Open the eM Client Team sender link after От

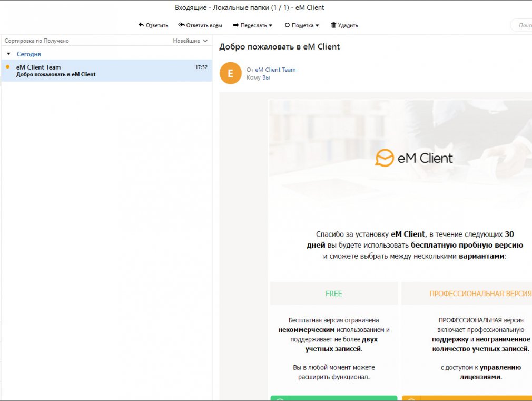[275, 70]
